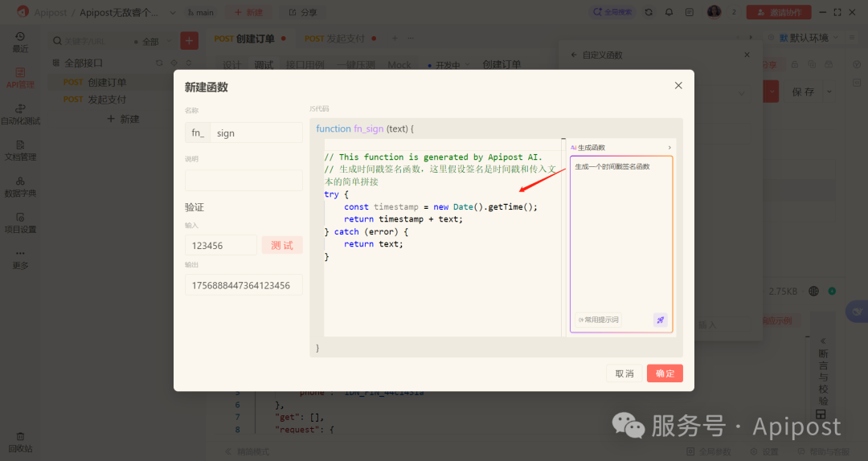This screenshot has height=461, width=868.
Task: Switch to the 接口用例 tab
Action: [305, 65]
